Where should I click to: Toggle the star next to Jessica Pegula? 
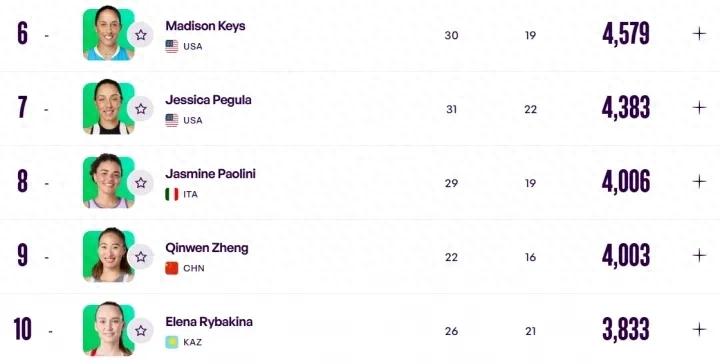[141, 109]
